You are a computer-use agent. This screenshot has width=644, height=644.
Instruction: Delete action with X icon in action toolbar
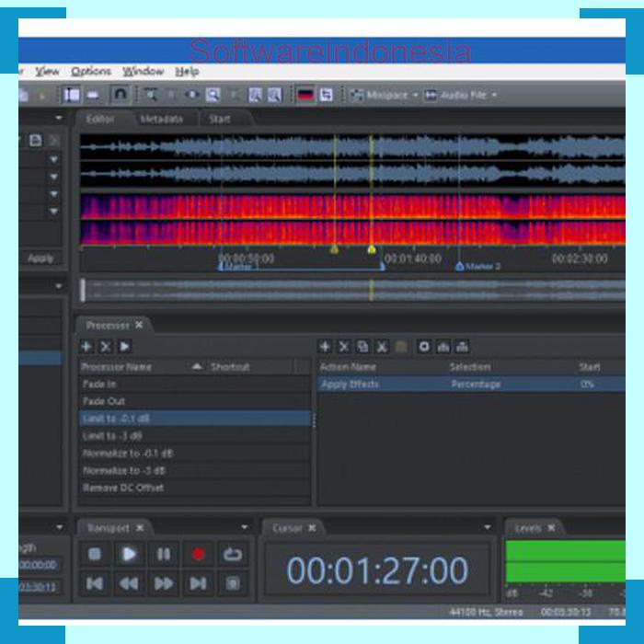click(344, 347)
